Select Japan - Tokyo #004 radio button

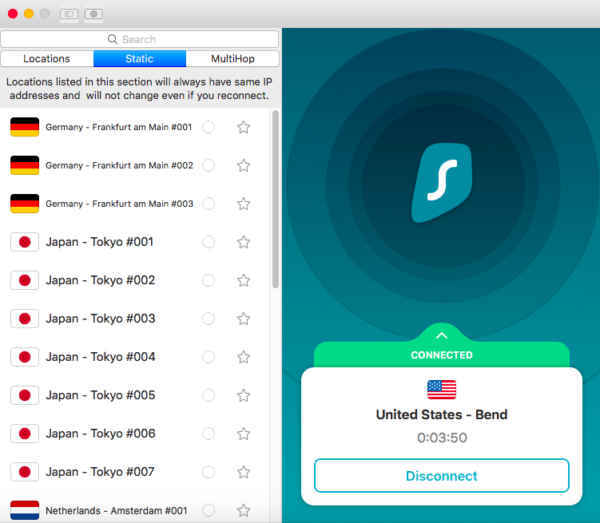tap(209, 357)
